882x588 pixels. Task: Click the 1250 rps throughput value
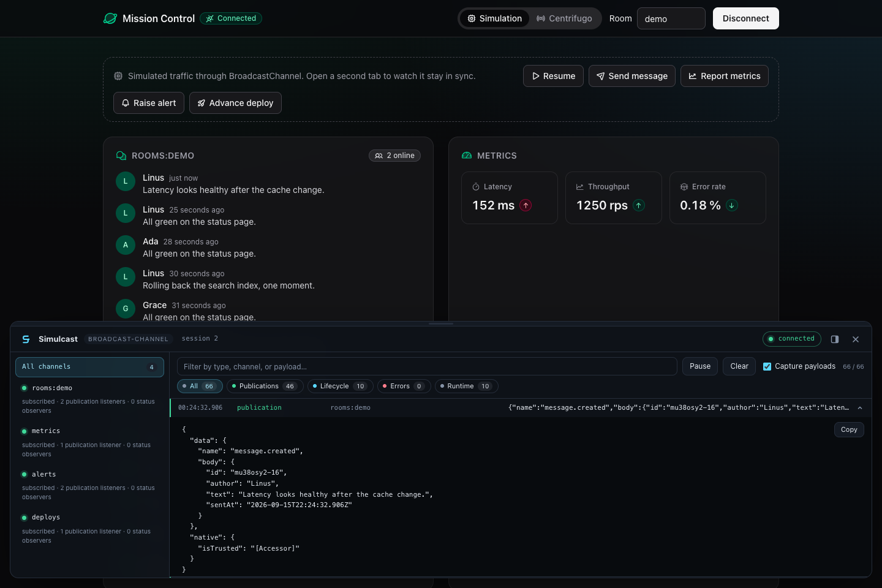602,205
